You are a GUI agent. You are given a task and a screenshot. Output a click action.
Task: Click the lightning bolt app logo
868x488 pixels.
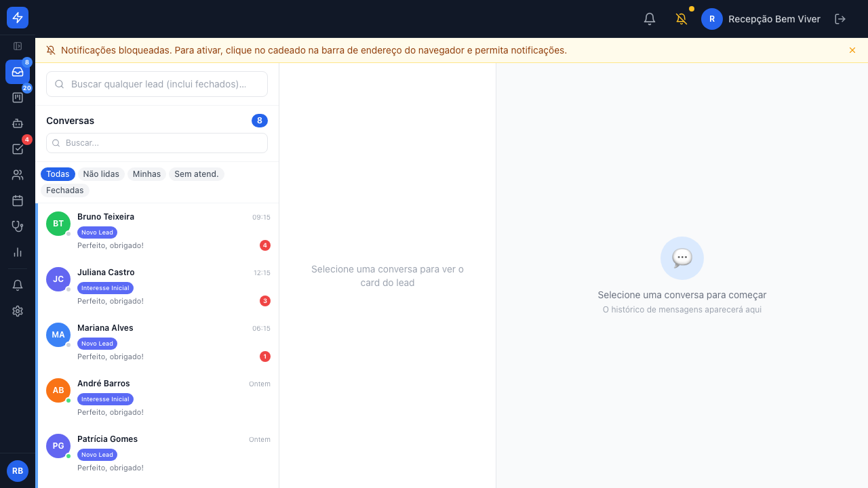coord(18,18)
